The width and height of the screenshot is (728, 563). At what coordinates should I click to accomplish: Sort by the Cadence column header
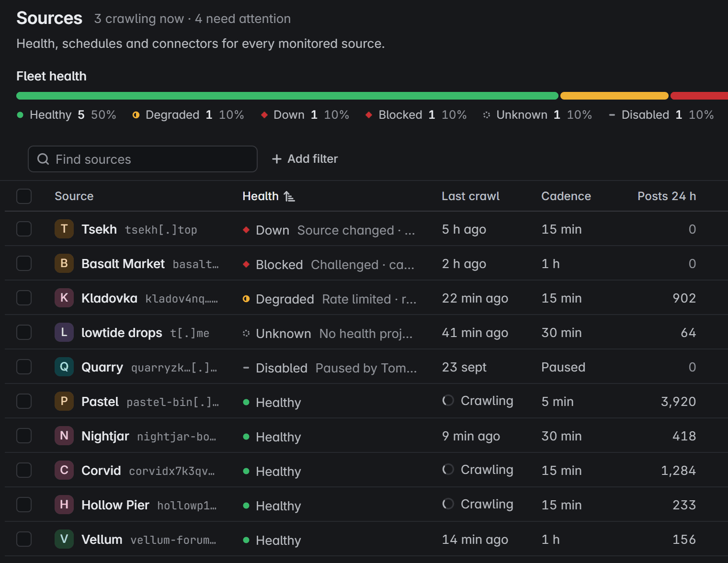click(566, 196)
